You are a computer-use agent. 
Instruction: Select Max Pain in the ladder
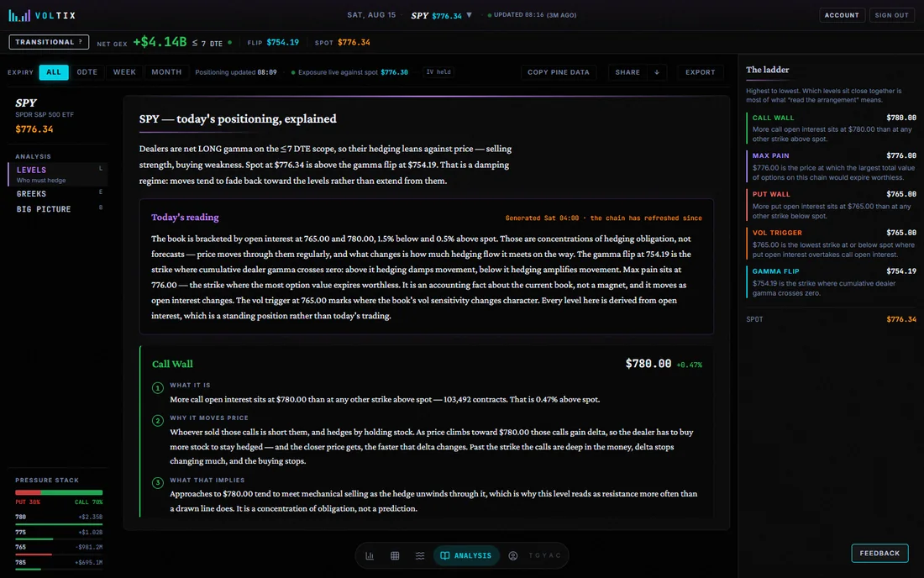point(831,166)
